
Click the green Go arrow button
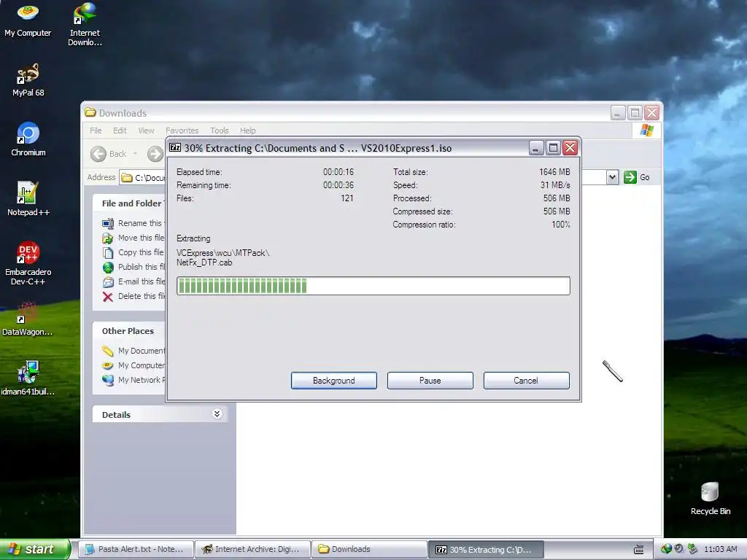click(630, 177)
